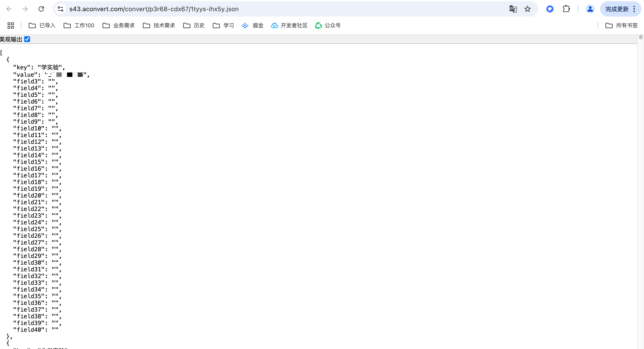This screenshot has width=644, height=349.
Task: Open the 掘金 bookmark
Action: (x=253, y=26)
